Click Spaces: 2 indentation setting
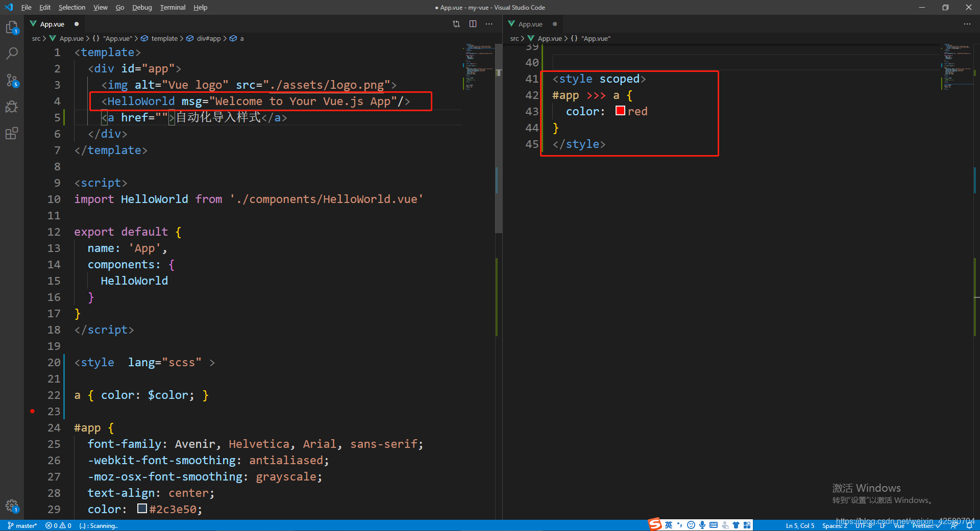This screenshot has width=980, height=531. coord(835,526)
